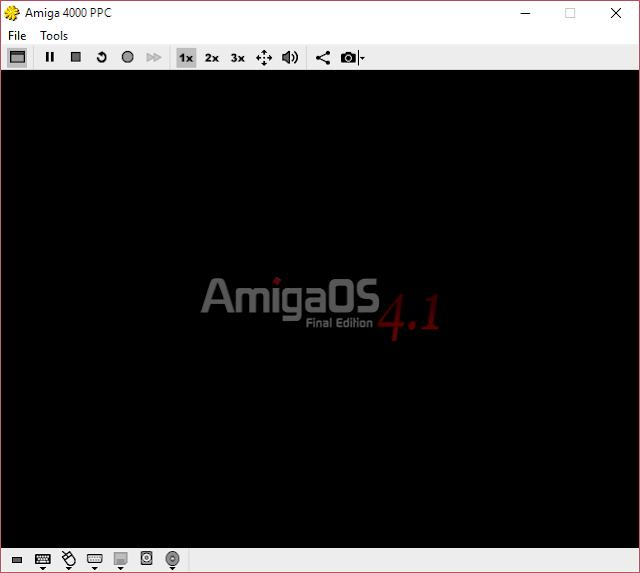Minimize the Amiga 4000 PPC window
Screen dimensions: 640x573
[525, 13]
